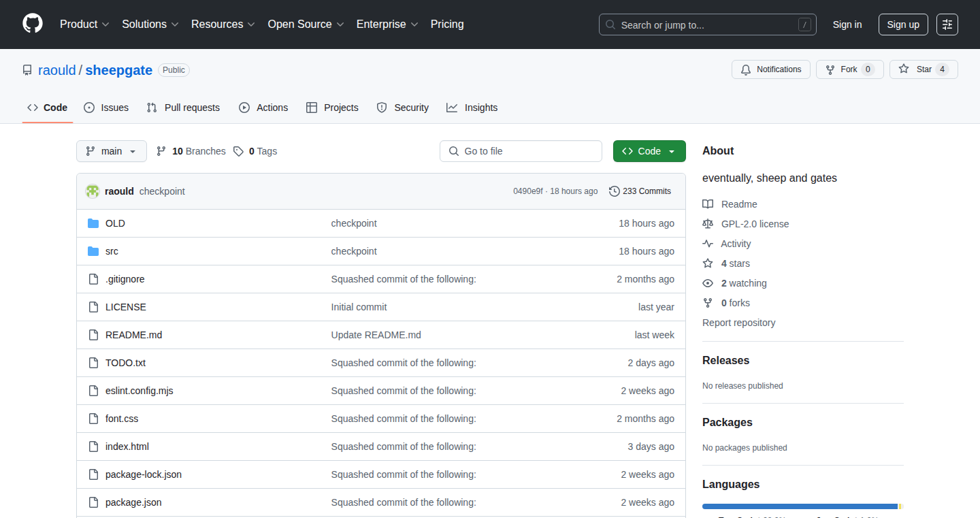The image size is (980, 518).
Task: Expand the Open Source menu
Action: (306, 24)
